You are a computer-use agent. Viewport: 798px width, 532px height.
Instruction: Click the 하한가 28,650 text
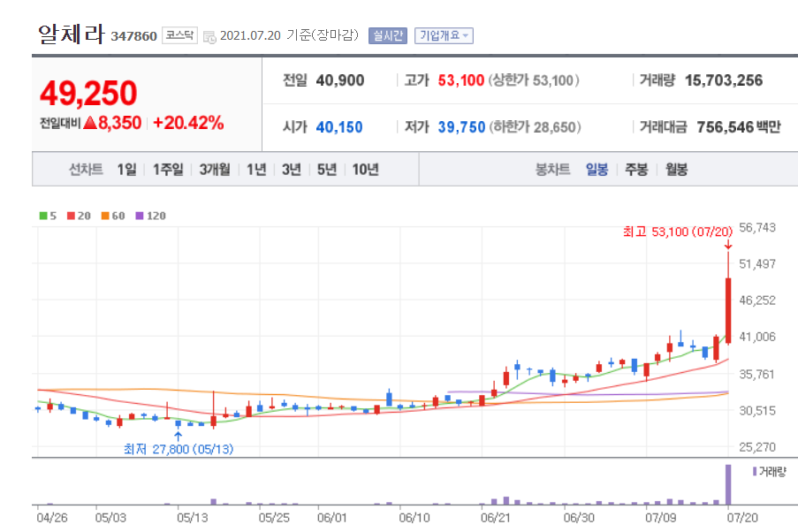coord(536,127)
